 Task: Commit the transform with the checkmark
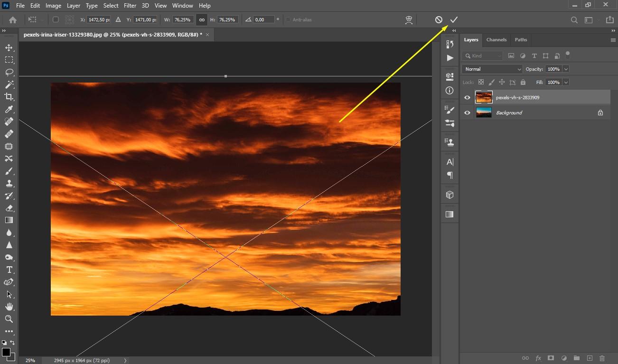[x=454, y=19]
